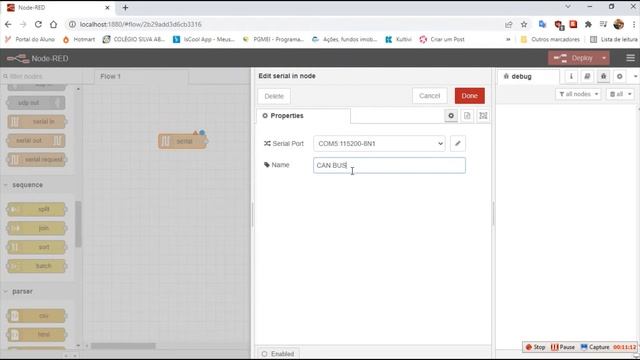Select the debug sidebar tab

528,76
